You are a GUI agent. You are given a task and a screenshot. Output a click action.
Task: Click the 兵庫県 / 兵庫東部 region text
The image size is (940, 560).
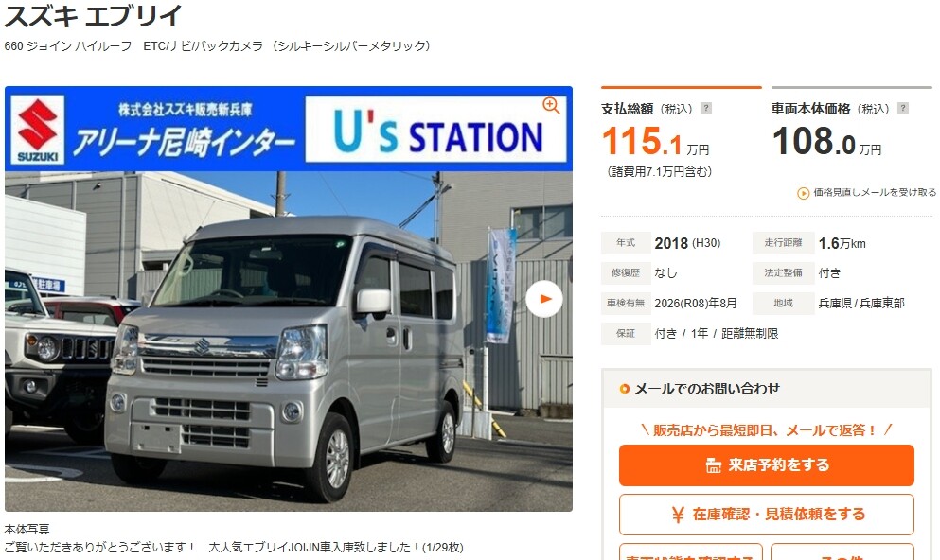(861, 303)
